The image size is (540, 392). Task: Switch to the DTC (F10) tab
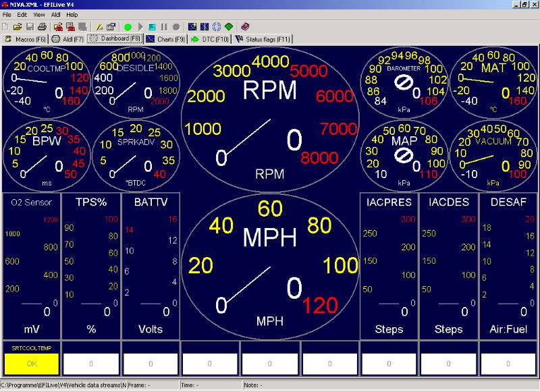[210, 39]
